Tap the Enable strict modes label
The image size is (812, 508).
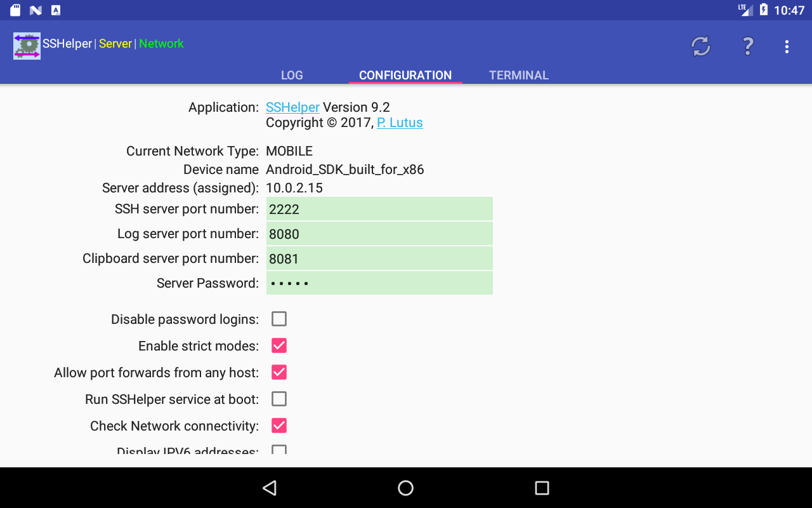tap(199, 346)
